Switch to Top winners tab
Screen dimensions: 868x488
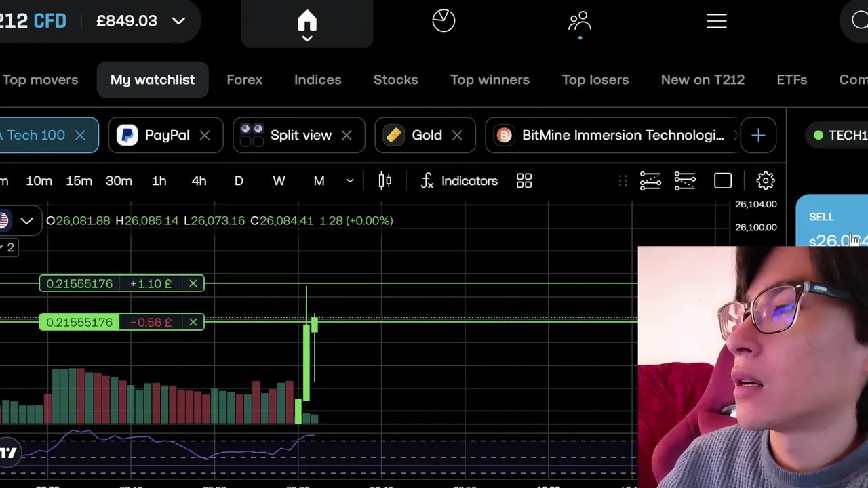pos(490,80)
